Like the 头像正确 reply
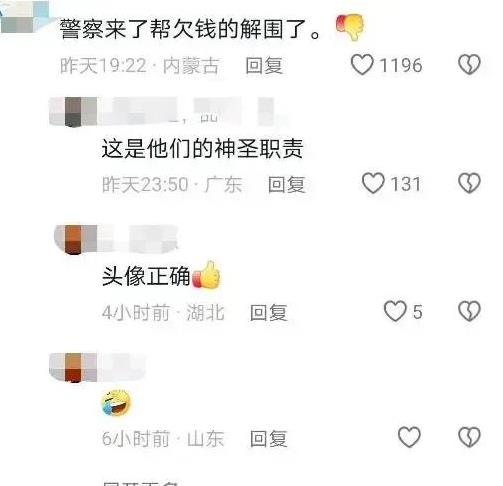The height and width of the screenshot is (486, 503). pyautogui.click(x=395, y=311)
